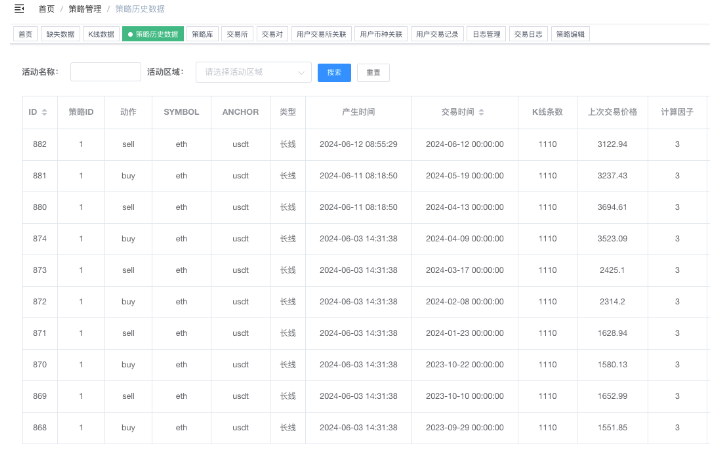The height and width of the screenshot is (450, 720).
Task: Select the ID cell 872
Action: tap(39, 302)
